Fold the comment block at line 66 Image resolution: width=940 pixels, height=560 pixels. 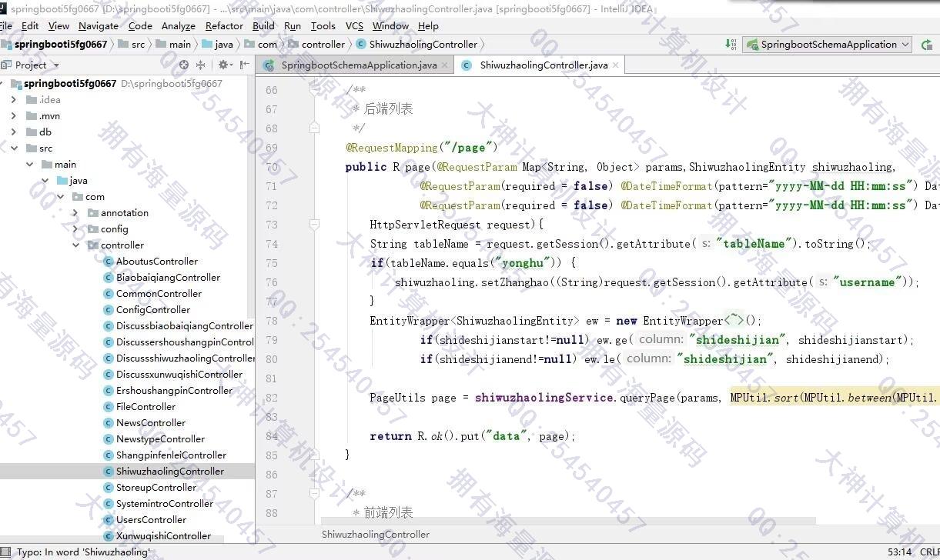pyautogui.click(x=315, y=90)
